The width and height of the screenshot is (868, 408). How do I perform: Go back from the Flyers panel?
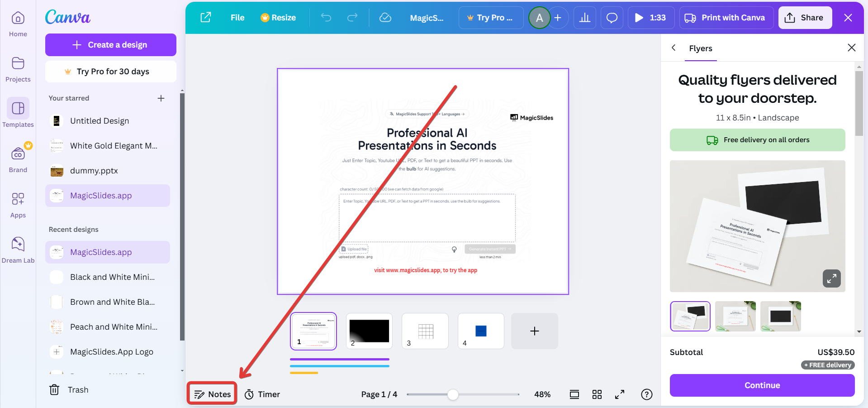[674, 48]
